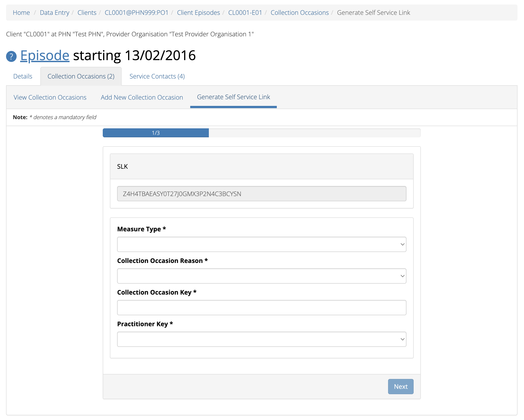Screen dimensions: 524x420
Task: Expand the Collection Occasion Reason dropdown
Action: (x=261, y=276)
